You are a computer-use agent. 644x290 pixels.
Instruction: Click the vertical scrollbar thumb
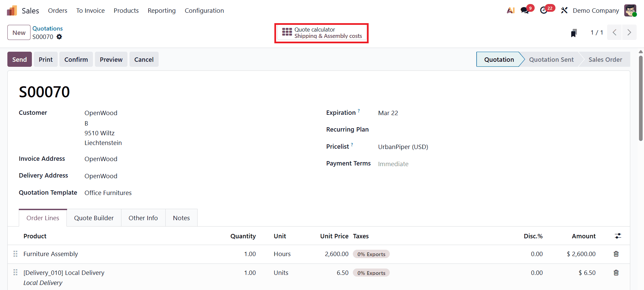641,98
